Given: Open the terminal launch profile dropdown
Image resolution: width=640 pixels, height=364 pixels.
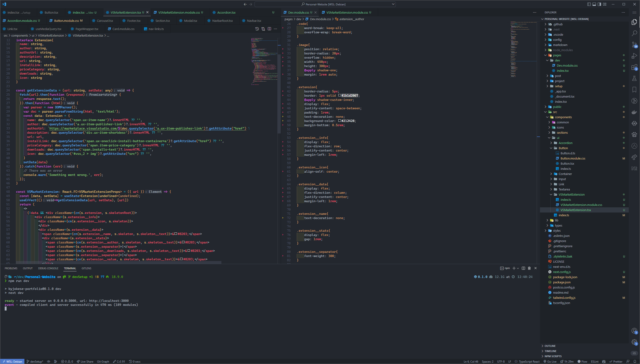Looking at the screenshot, I should coord(518,268).
